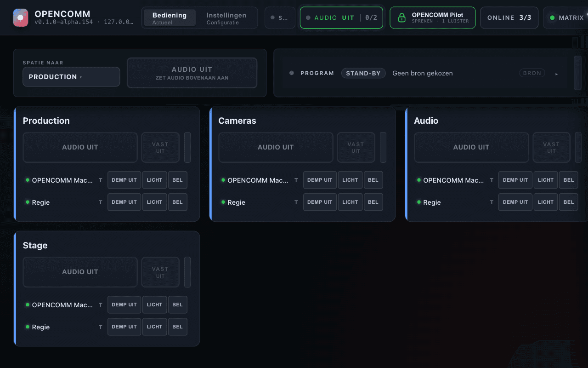
Task: Open the MATRIX view button
Action: point(566,18)
